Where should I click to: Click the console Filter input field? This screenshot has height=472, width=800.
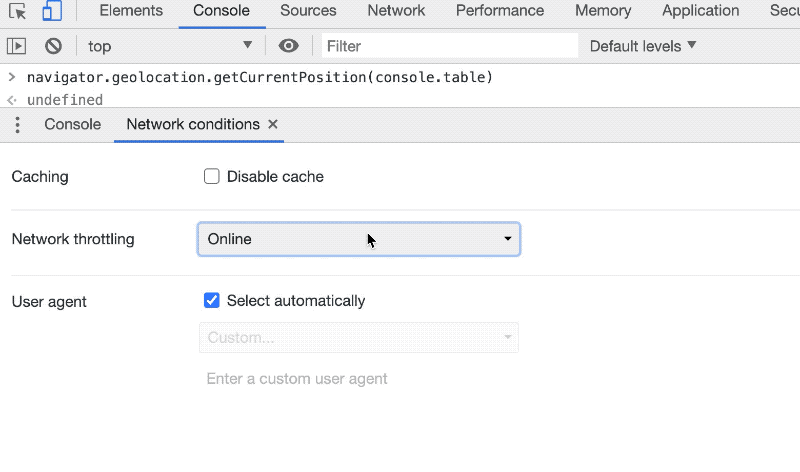click(x=450, y=46)
